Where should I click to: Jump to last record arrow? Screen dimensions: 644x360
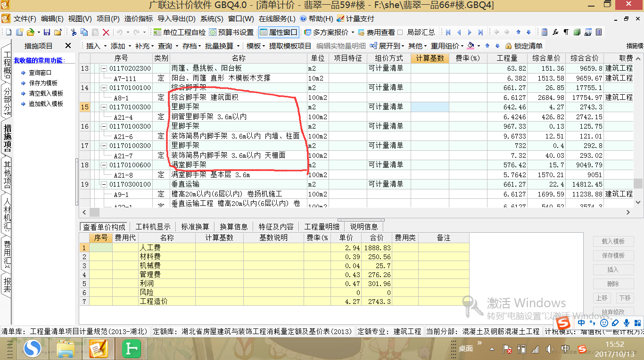click(x=480, y=32)
